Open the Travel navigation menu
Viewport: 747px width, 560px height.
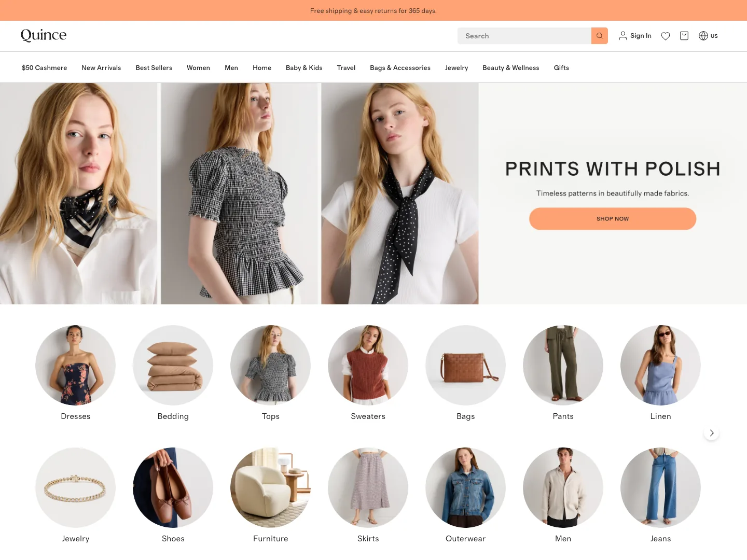(x=346, y=68)
